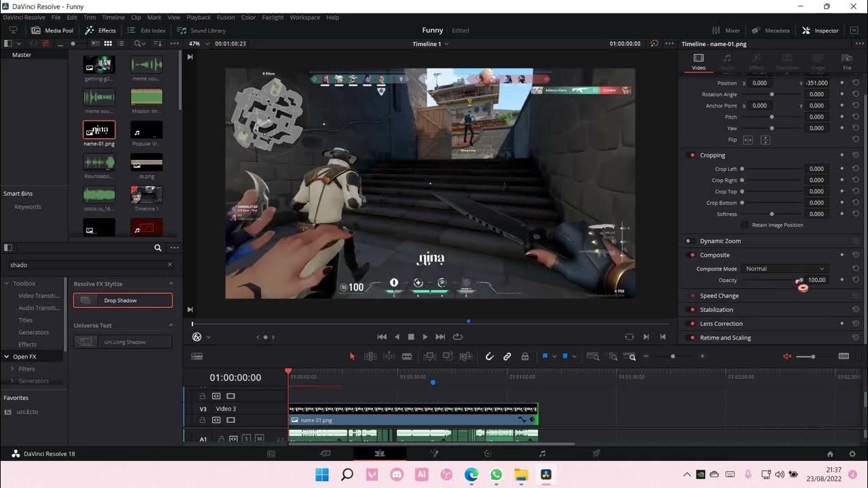Image resolution: width=868 pixels, height=488 pixels.
Task: Toggle the Composite enable switch
Action: coord(692,255)
